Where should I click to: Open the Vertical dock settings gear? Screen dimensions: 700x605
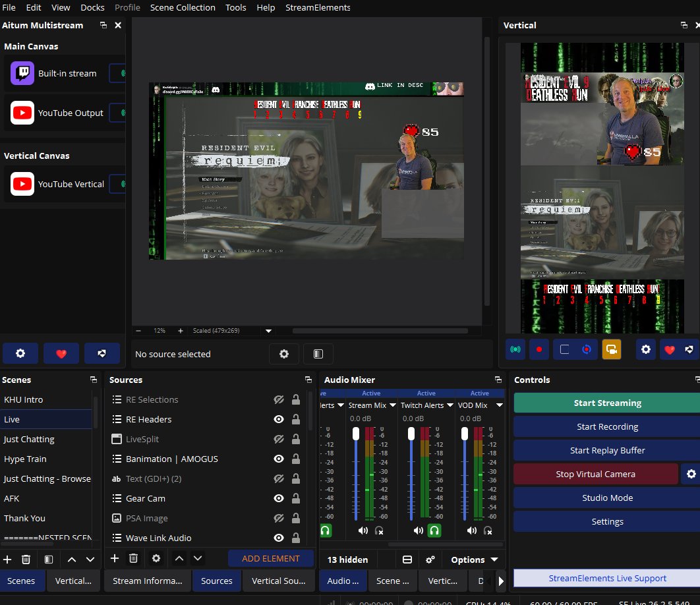click(646, 349)
